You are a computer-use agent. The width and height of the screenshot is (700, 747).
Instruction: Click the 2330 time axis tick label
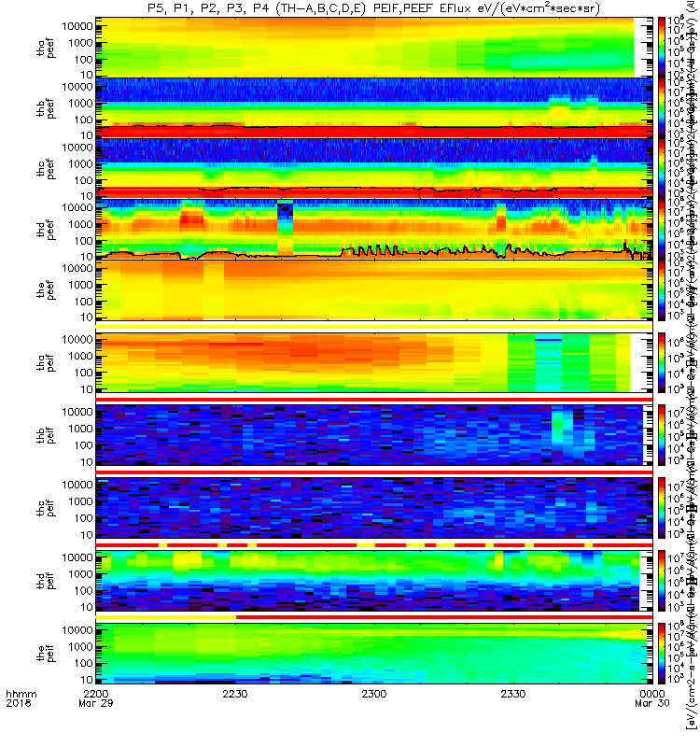pos(512,694)
